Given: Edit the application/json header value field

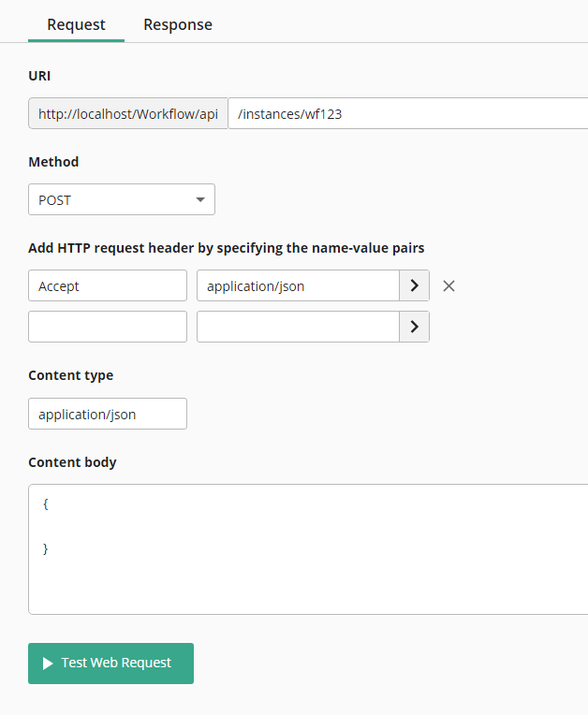Looking at the screenshot, I should (x=299, y=286).
